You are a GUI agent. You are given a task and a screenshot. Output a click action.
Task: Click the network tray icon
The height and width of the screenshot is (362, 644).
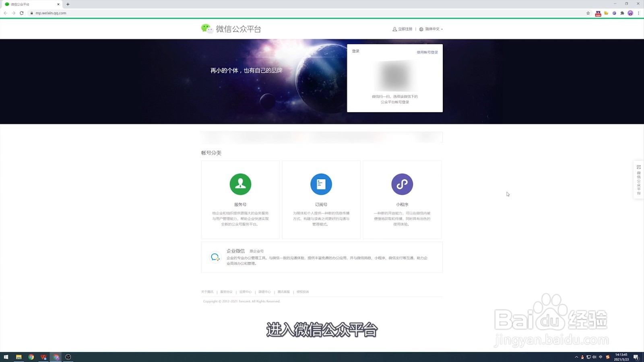point(588,357)
